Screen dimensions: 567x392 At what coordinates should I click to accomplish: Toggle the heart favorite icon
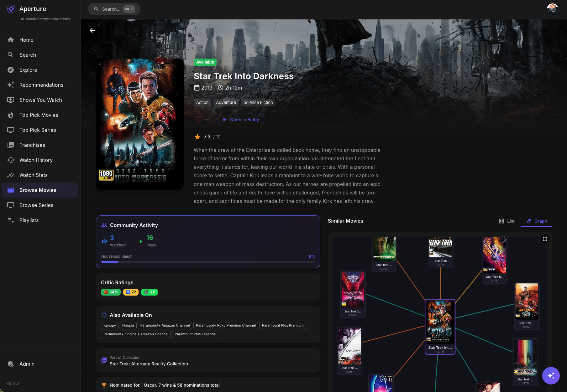pos(198,120)
